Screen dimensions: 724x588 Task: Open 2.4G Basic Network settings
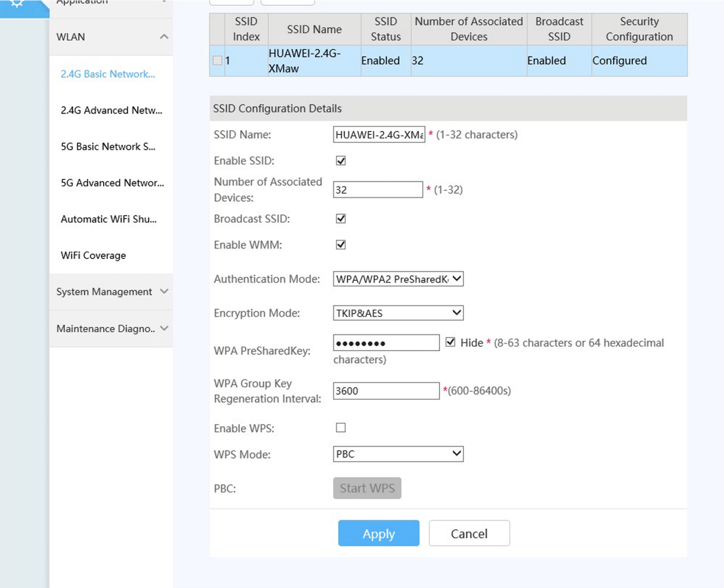(x=108, y=74)
